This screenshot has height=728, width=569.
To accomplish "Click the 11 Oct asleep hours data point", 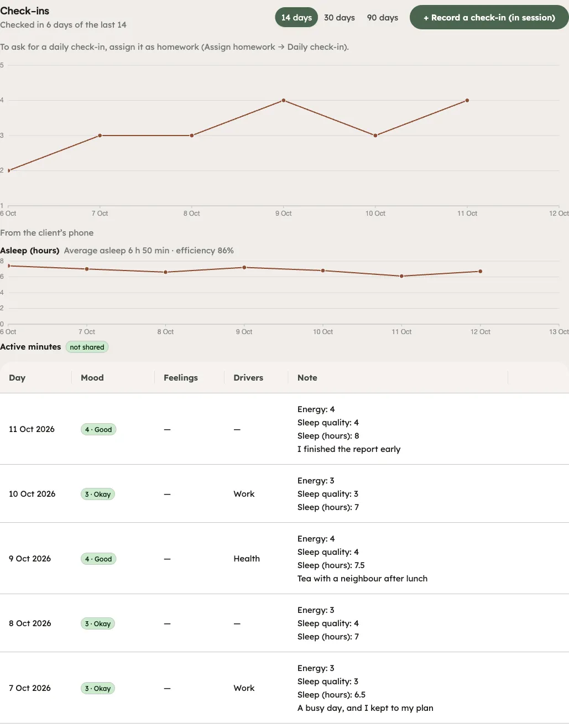I will (x=401, y=276).
